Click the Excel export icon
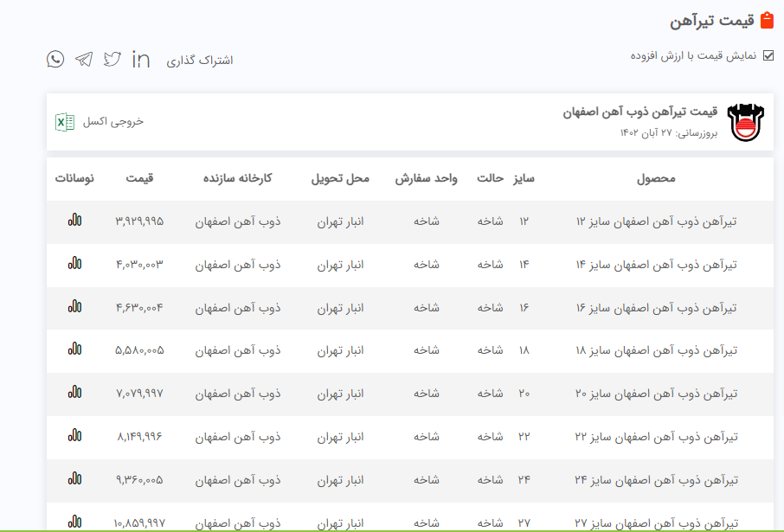The image size is (784, 532). click(65, 122)
